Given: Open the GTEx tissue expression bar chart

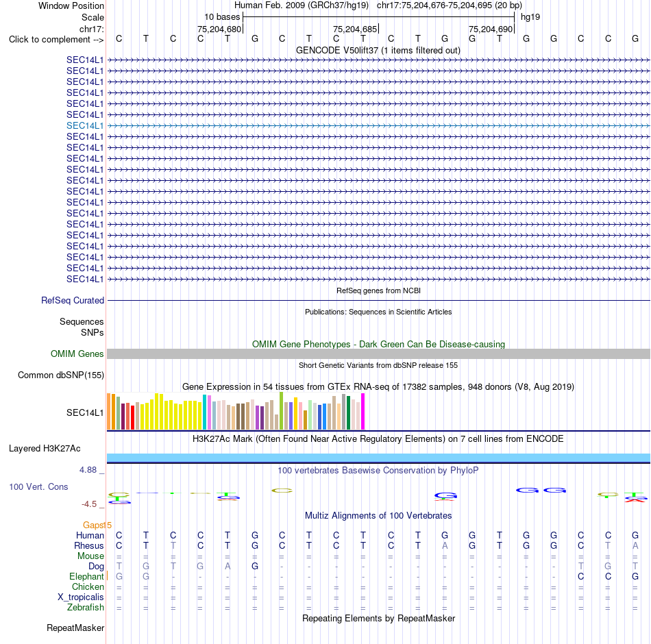Looking at the screenshot, I should pos(236,411).
